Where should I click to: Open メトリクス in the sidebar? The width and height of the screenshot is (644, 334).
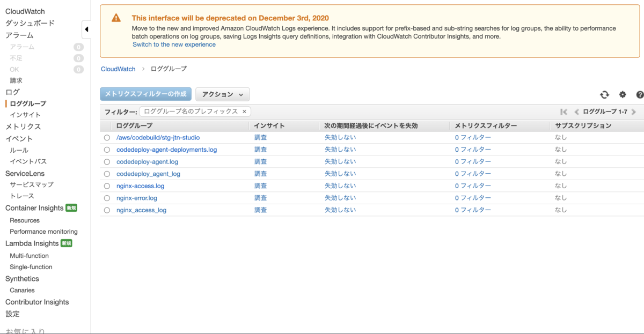click(x=23, y=127)
